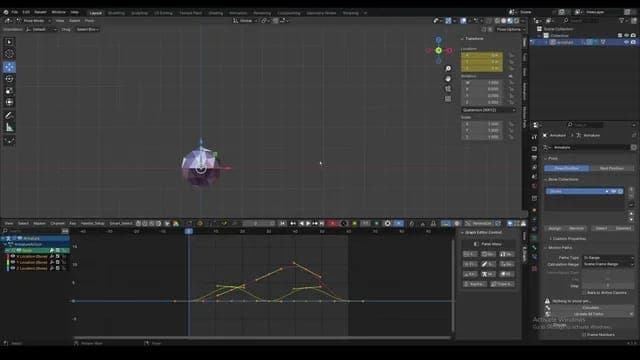Open the Calculation Range dropdown
This screenshot has height=360, width=640.
(x=608, y=264)
